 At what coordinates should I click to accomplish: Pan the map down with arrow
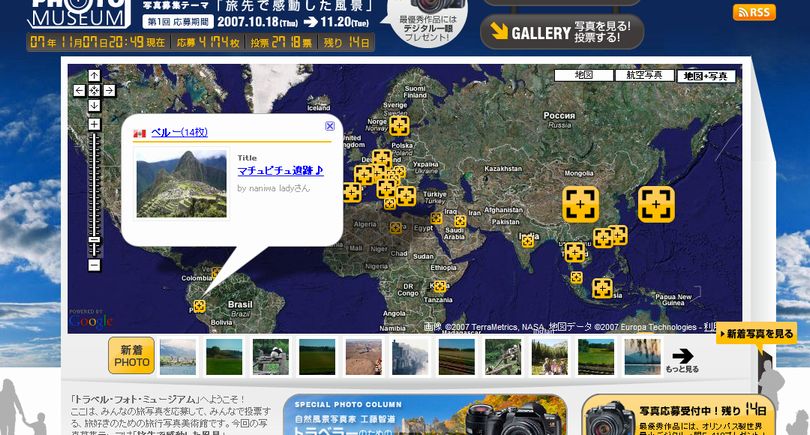pos(94,105)
